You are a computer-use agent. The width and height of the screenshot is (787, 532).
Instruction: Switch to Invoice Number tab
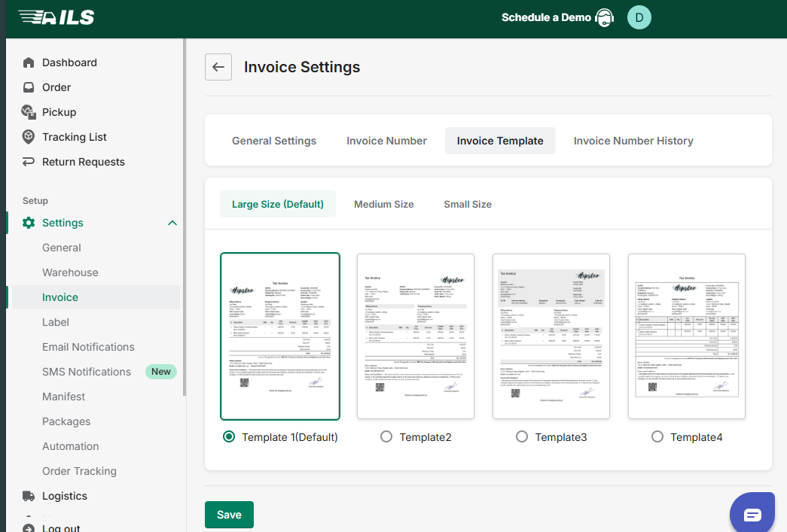click(386, 141)
